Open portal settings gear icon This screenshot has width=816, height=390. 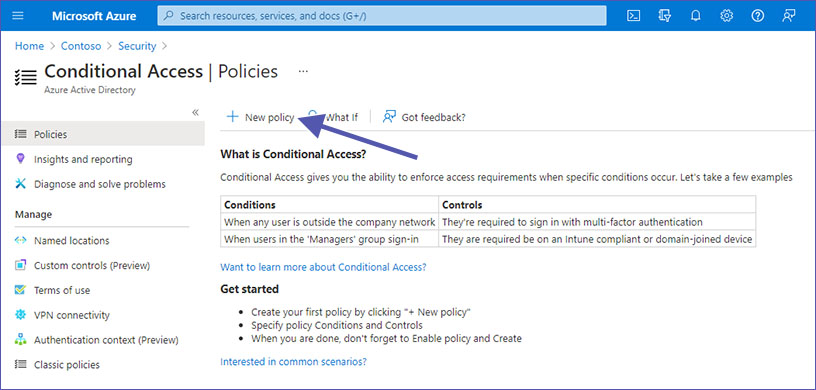(726, 16)
